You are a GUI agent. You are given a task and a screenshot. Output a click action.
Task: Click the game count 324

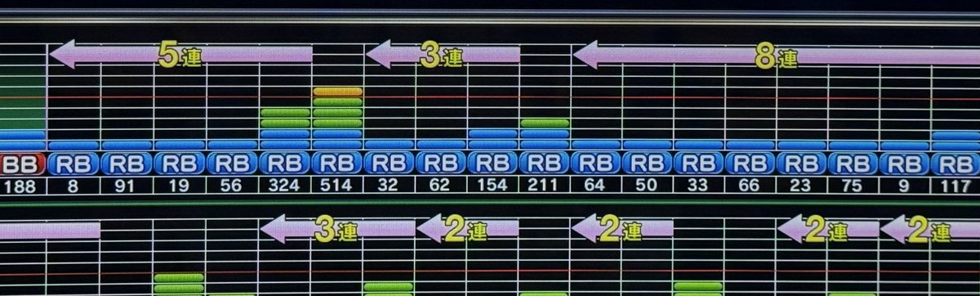pos(284,186)
